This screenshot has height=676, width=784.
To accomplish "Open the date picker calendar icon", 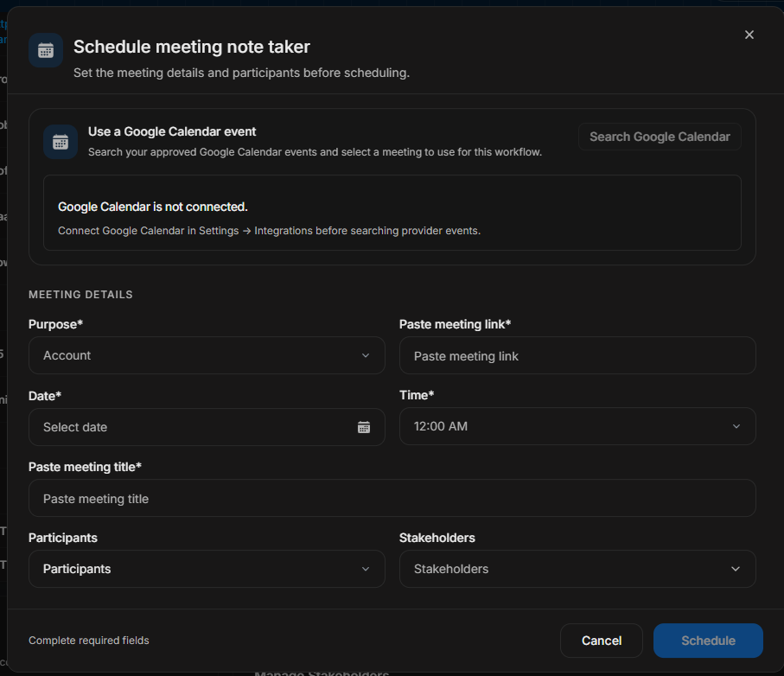I will [x=364, y=427].
